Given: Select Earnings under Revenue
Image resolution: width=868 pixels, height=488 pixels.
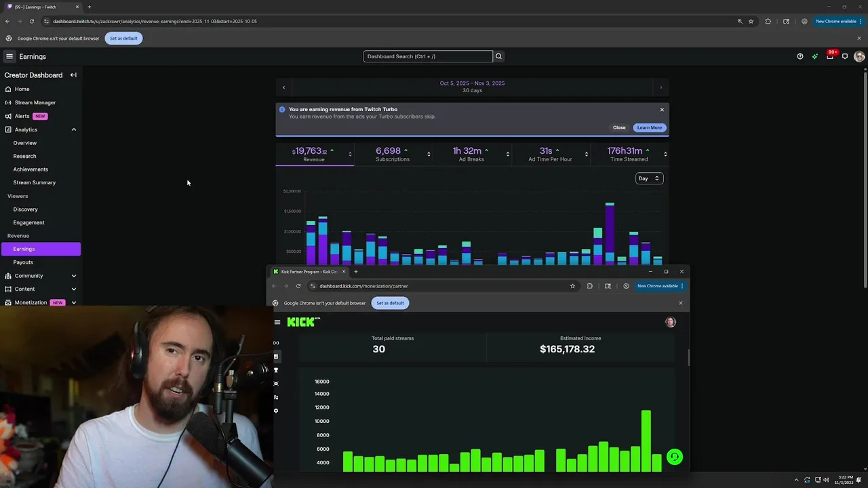Looking at the screenshot, I should tap(41, 249).
